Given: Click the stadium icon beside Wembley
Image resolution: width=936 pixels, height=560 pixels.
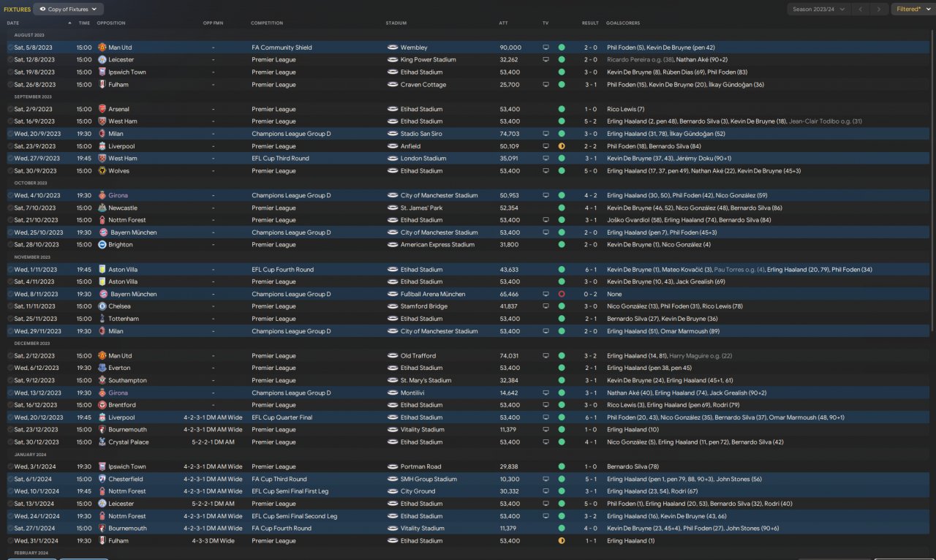Looking at the screenshot, I should pyautogui.click(x=393, y=48).
